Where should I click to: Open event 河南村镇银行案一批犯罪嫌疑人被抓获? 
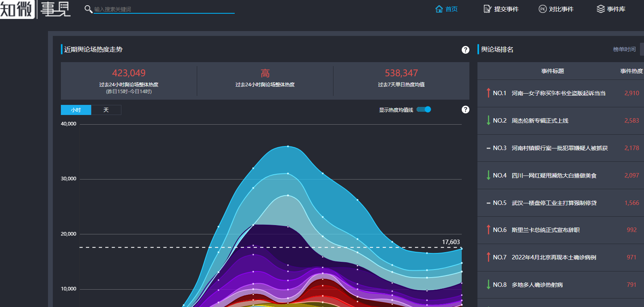pyautogui.click(x=560, y=148)
